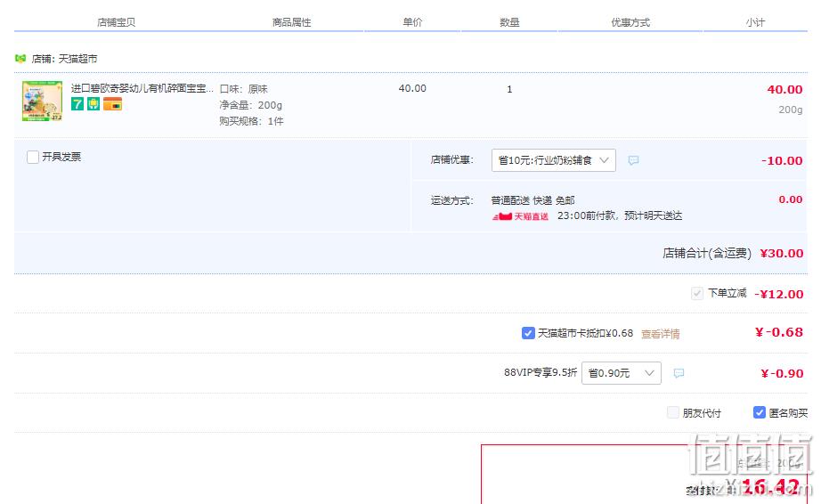Click the 店铺: 天猫超市 store name

64,59
